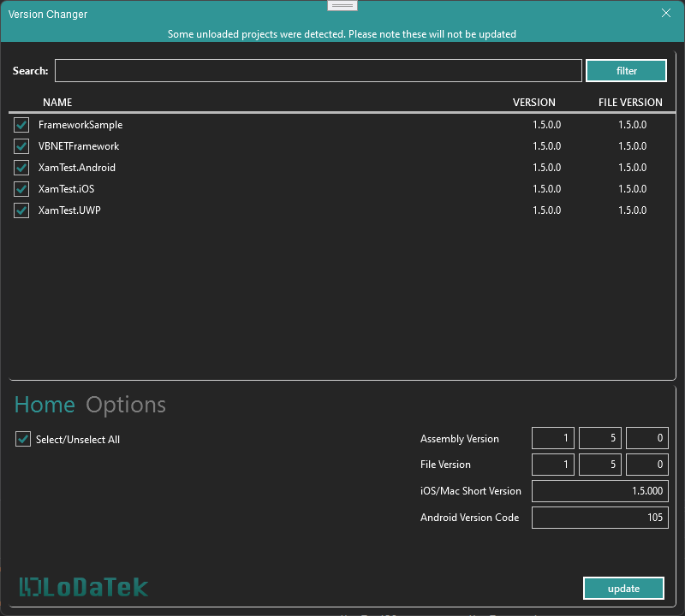Image resolution: width=685 pixels, height=616 pixels.
Task: Edit the Android Version Code field
Action: tap(599, 517)
